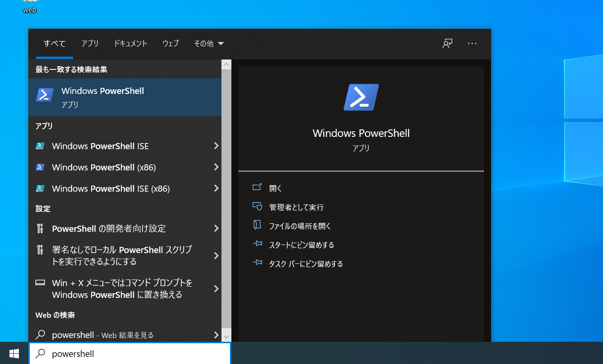This screenshot has height=364, width=603.
Task: Switch to the アプリ tab
Action: [x=90, y=43]
